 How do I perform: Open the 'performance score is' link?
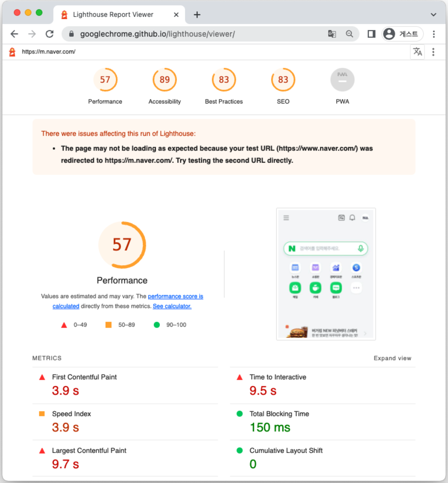175,296
